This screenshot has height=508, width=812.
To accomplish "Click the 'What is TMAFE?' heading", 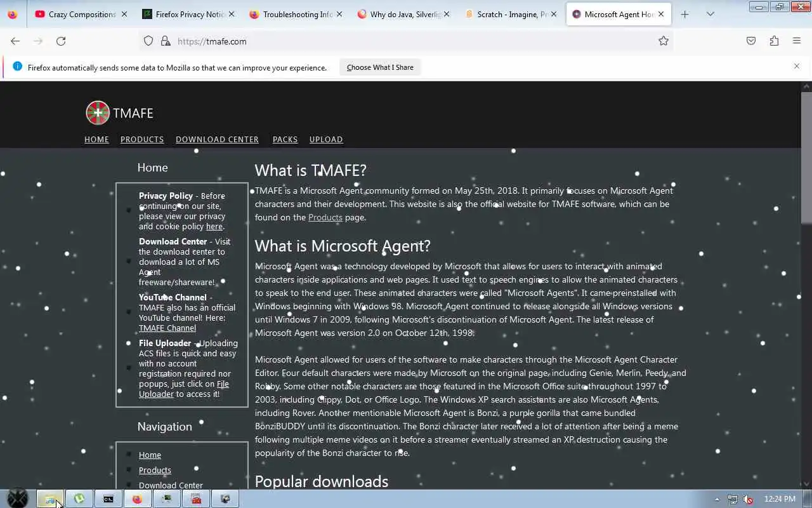I will coord(311,170).
